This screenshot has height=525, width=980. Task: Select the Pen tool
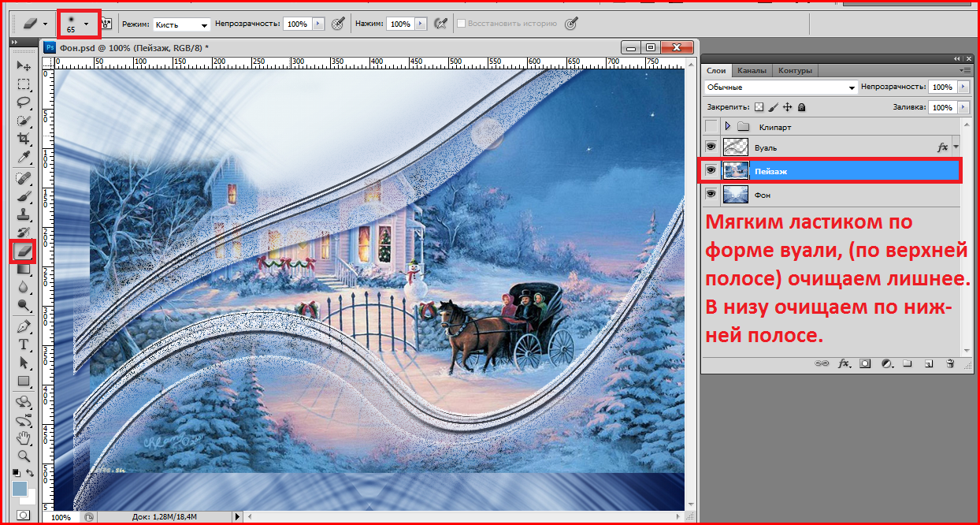(x=24, y=326)
